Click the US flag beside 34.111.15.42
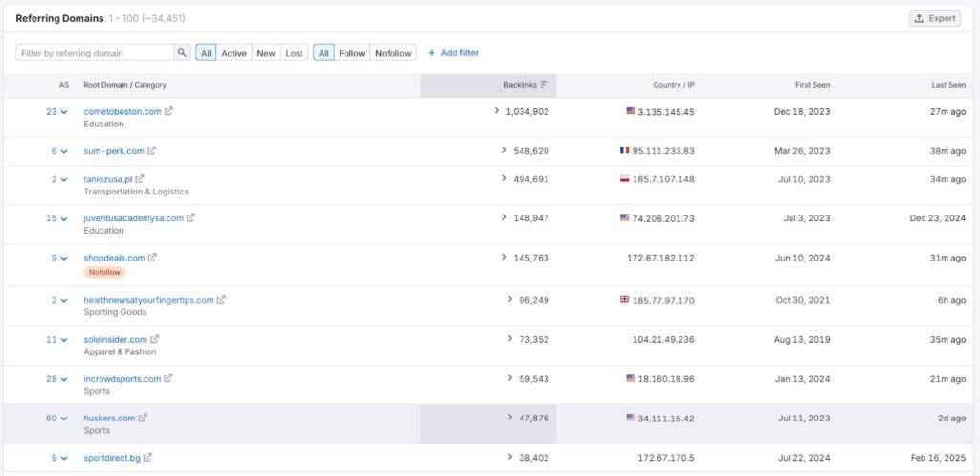The width and height of the screenshot is (980, 476). point(631,418)
